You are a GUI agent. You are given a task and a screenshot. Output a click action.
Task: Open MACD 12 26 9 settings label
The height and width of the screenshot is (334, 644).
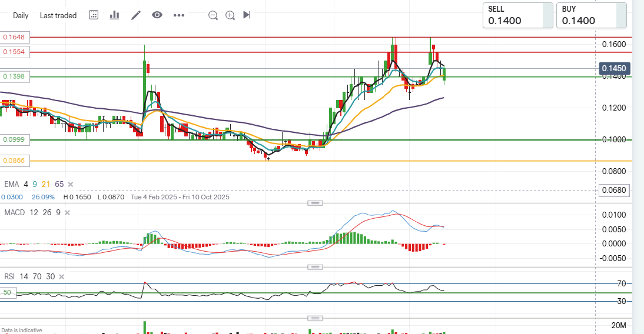pos(31,212)
